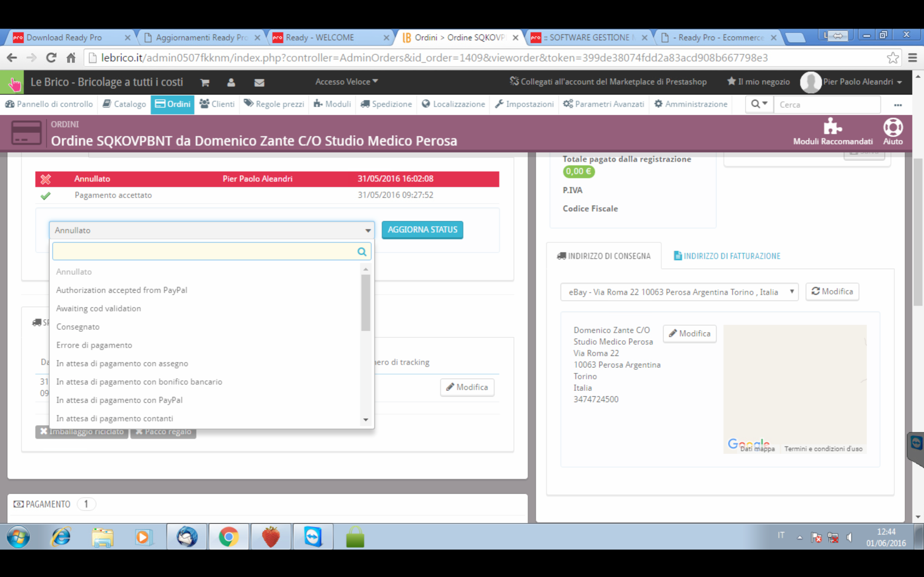Open Chrome from the Windows taskbar
The width and height of the screenshot is (924, 577).
(x=228, y=537)
